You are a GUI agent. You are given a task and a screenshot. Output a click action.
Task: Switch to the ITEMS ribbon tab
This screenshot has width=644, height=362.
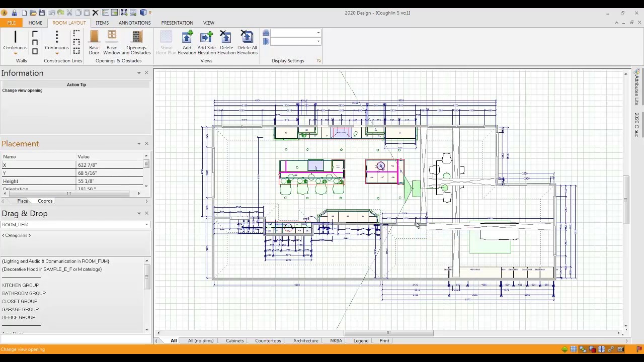click(102, 23)
